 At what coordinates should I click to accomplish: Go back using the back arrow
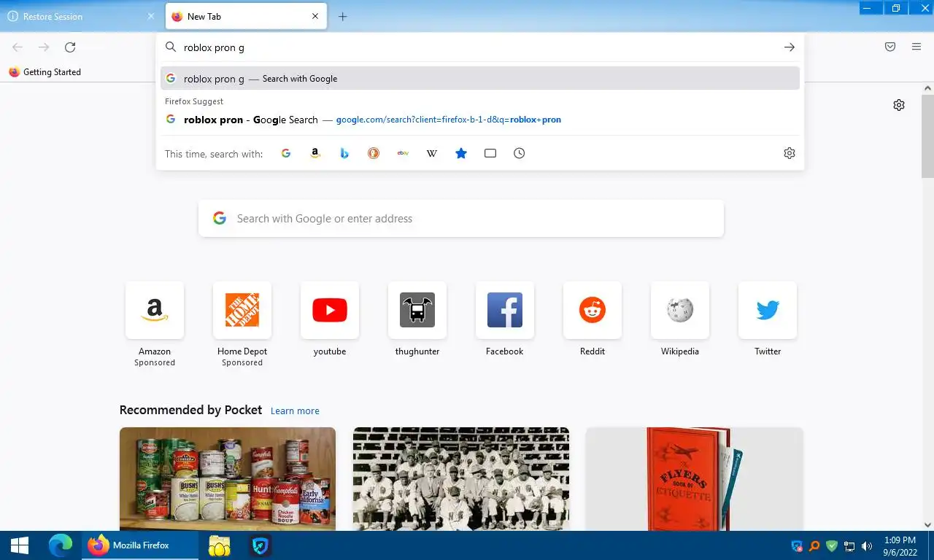tap(18, 47)
